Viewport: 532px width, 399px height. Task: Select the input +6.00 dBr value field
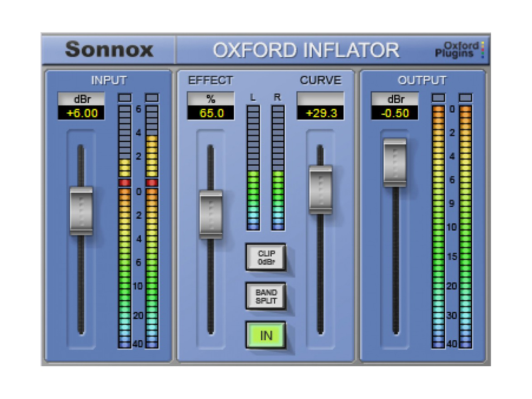tap(82, 113)
